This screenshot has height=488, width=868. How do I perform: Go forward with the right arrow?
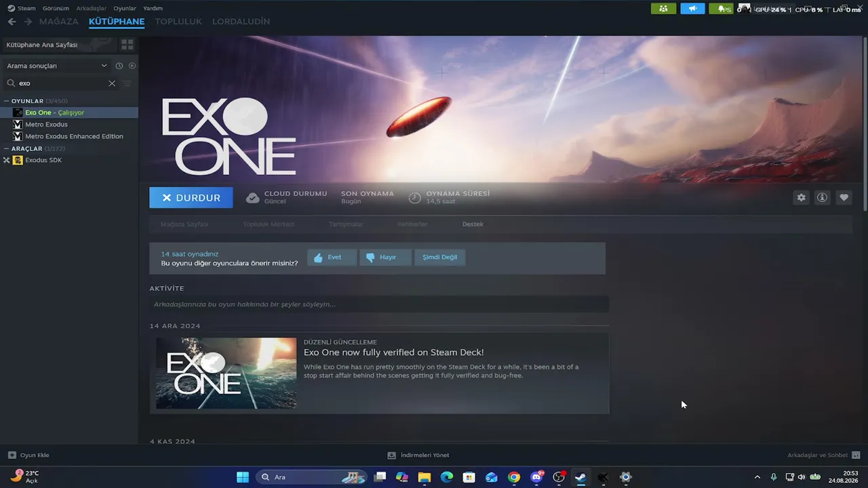click(x=28, y=22)
